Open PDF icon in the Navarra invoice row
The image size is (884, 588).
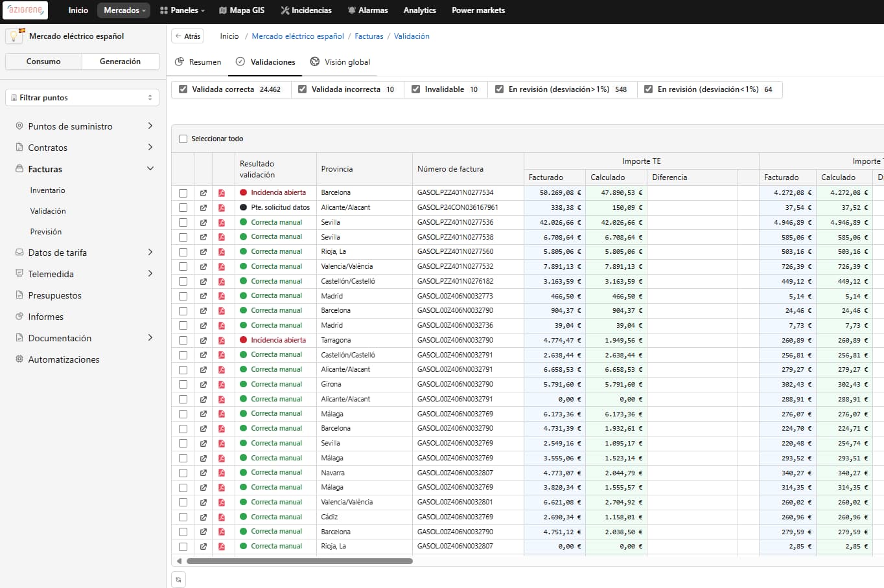pos(222,473)
